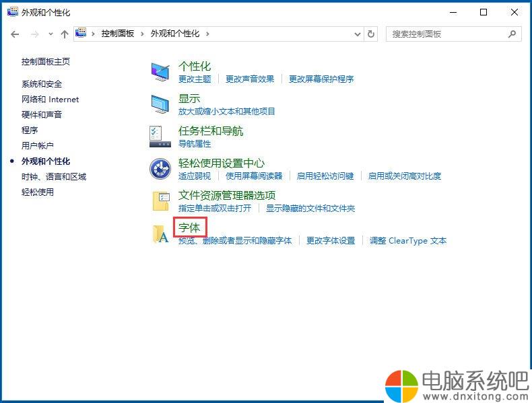
Task: Close the 外观和个性化 window
Action: [514, 12]
